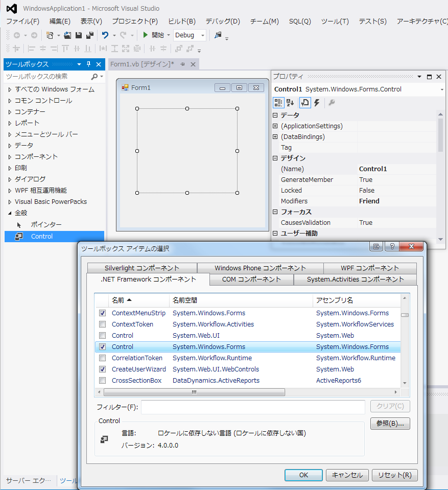Click the Navigate Backward toolbar icon

[x=17, y=35]
